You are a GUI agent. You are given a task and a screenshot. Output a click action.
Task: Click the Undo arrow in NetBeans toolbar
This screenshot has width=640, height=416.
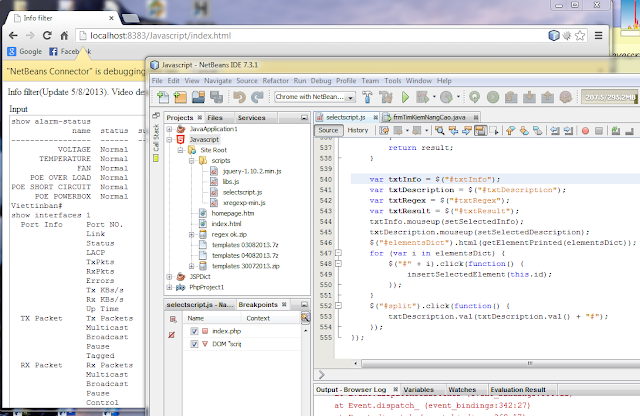pyautogui.click(x=240, y=97)
